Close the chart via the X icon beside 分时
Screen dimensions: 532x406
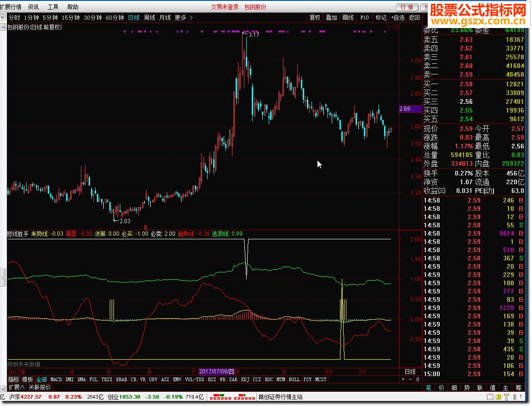(x=3, y=17)
